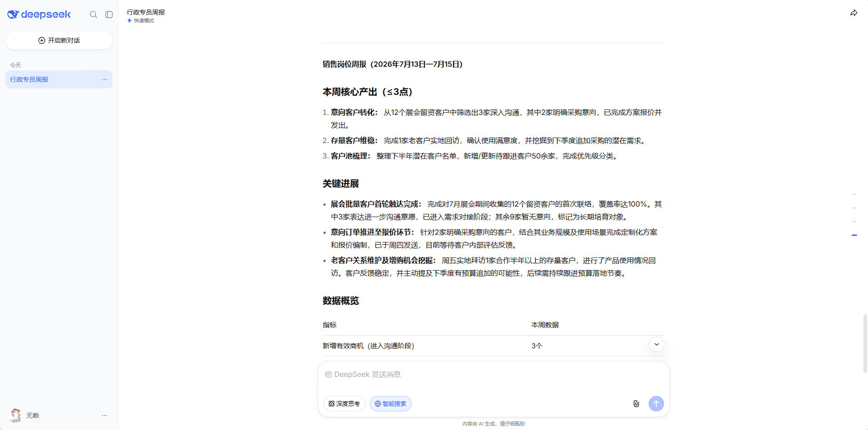Toggle 智能搜索 mode
Viewport: 868px width, 430px height.
(391, 404)
